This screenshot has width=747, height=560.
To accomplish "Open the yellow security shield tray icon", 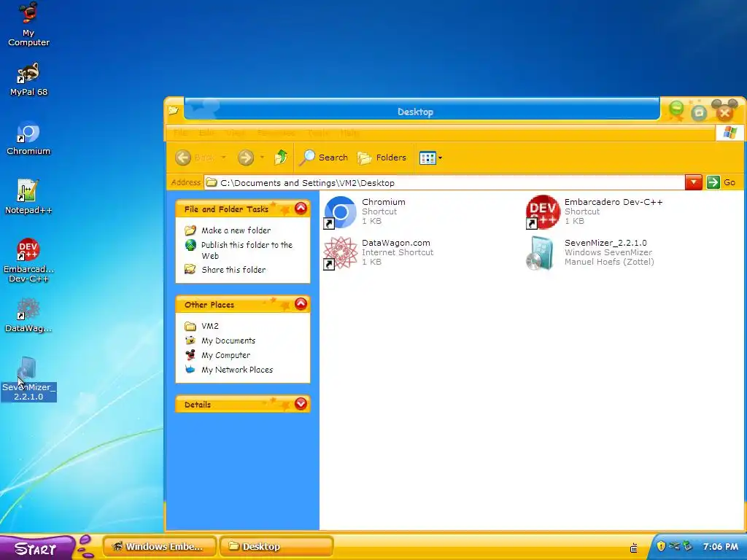I will (661, 546).
